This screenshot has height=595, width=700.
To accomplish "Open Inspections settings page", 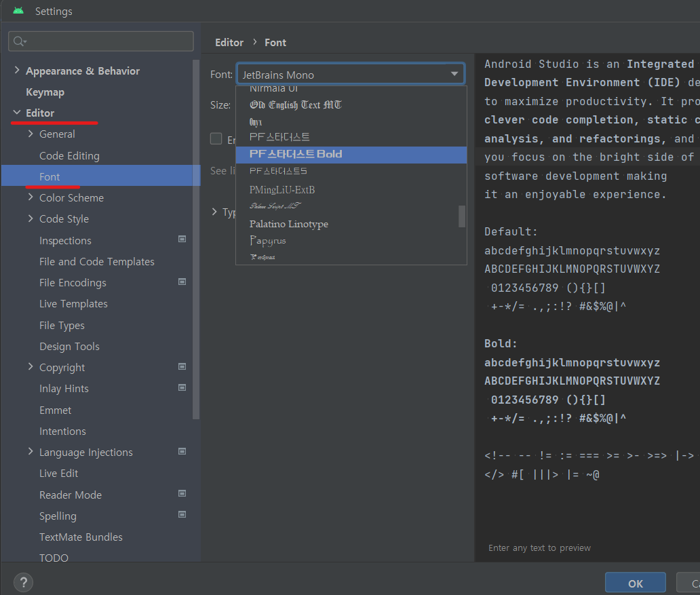I will (x=65, y=240).
